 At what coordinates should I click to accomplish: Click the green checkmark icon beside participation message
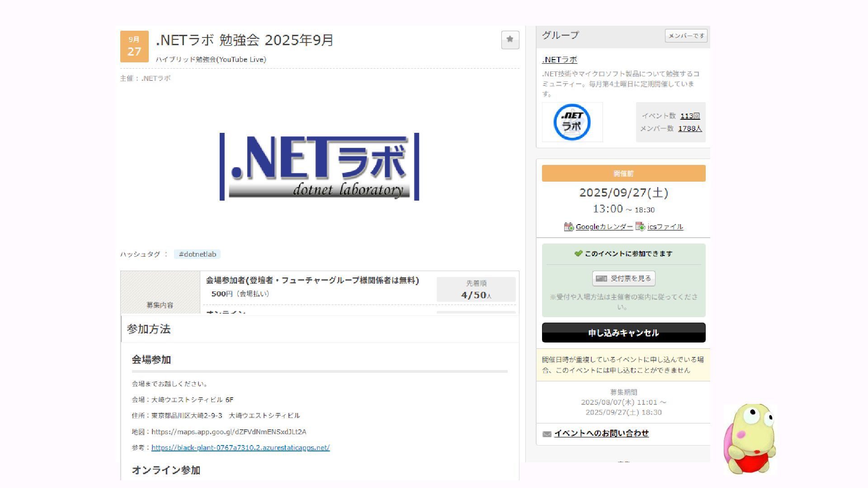click(x=578, y=253)
